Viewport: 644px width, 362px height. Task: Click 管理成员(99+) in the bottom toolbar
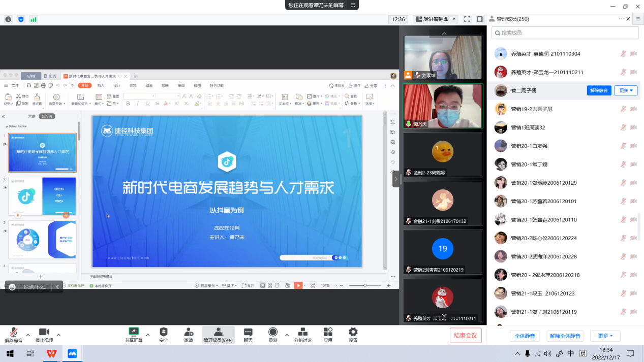[218, 335]
